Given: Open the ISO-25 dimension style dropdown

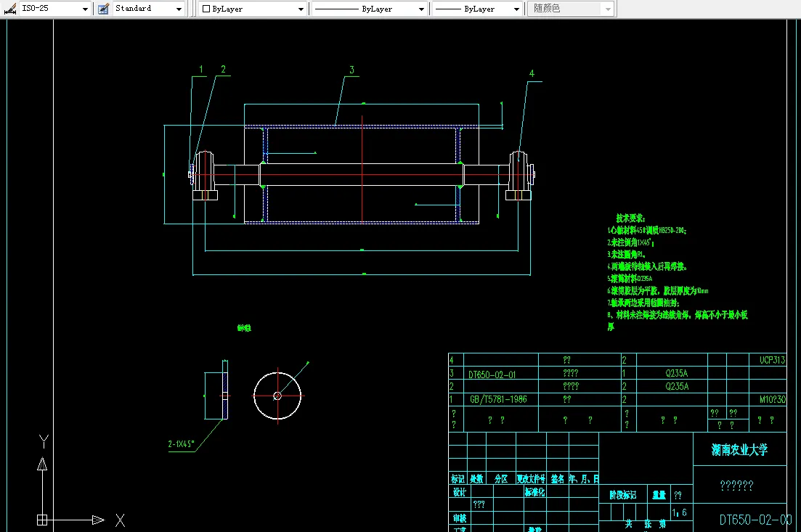Looking at the screenshot, I should (x=85, y=9).
